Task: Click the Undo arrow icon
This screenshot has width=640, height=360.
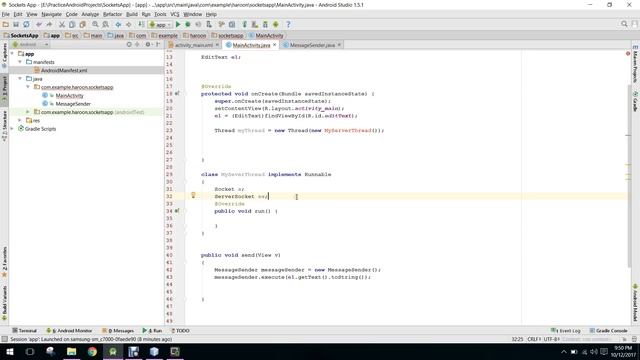Action: tap(39, 24)
